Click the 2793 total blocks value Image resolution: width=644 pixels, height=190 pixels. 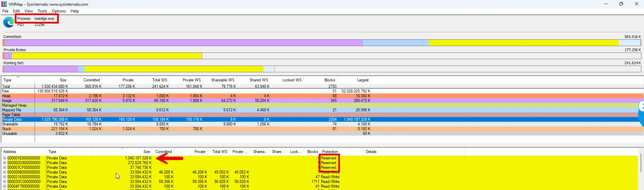[x=332, y=86]
